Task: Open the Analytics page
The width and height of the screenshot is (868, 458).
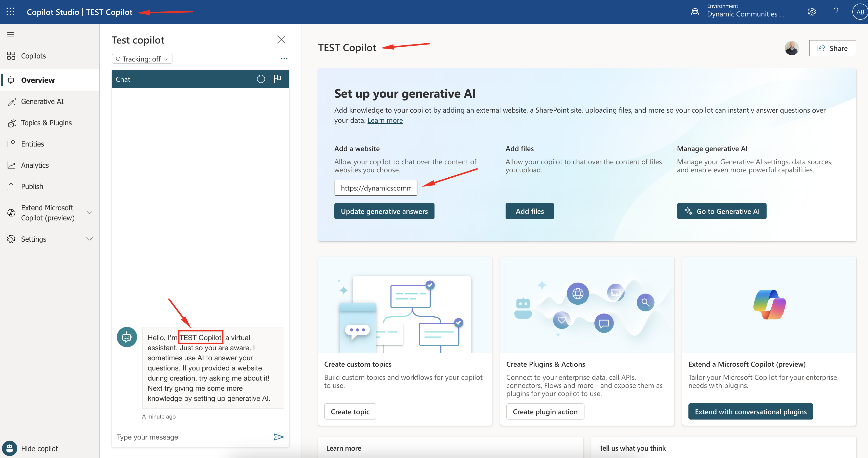Action: point(50,165)
